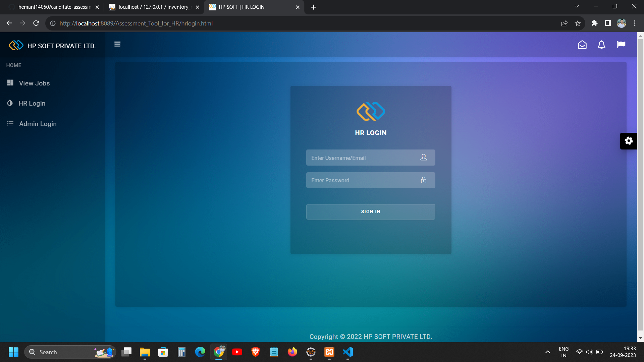Open Visual Studio Code from taskbar

(x=348, y=352)
